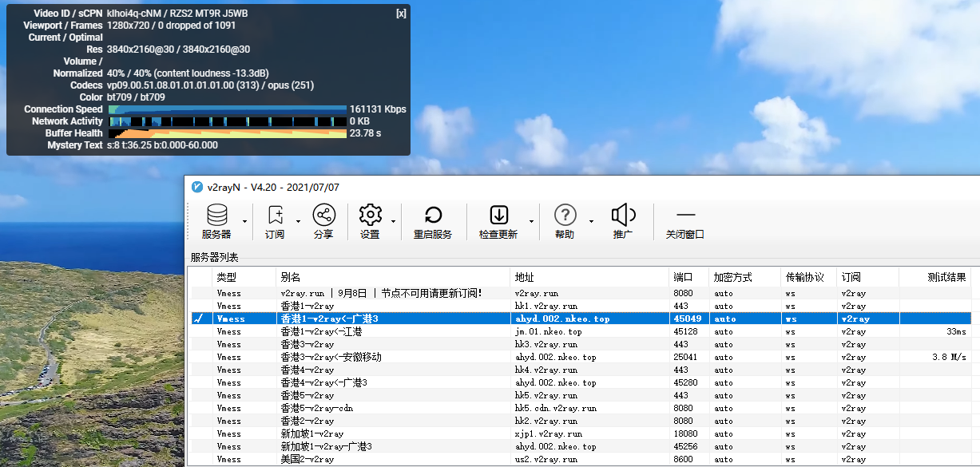Image resolution: width=980 pixels, height=467 pixels.
Task: Select server row 新加坡1-v2ray
Action: 580,433
